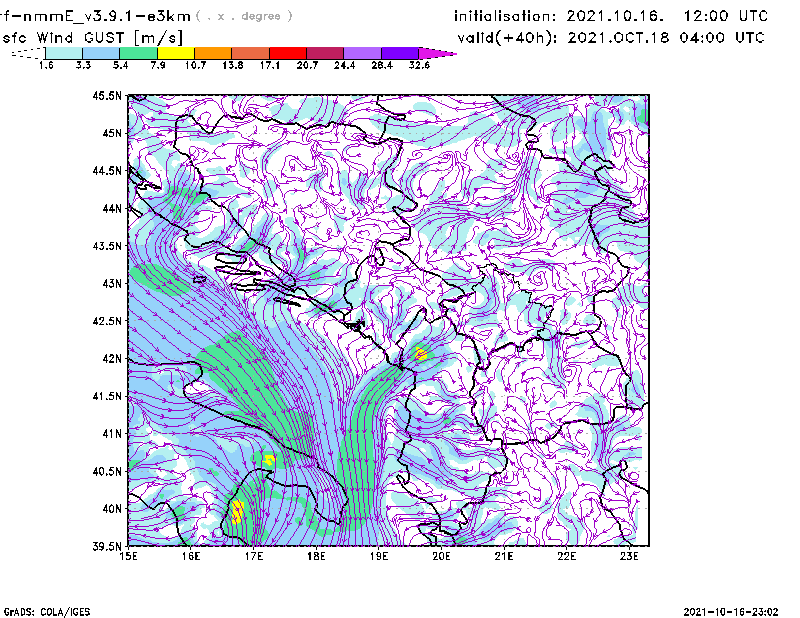Click the salmon 13.8–17.1 legend swatch
Screen dimensions: 800x618
click(x=251, y=53)
